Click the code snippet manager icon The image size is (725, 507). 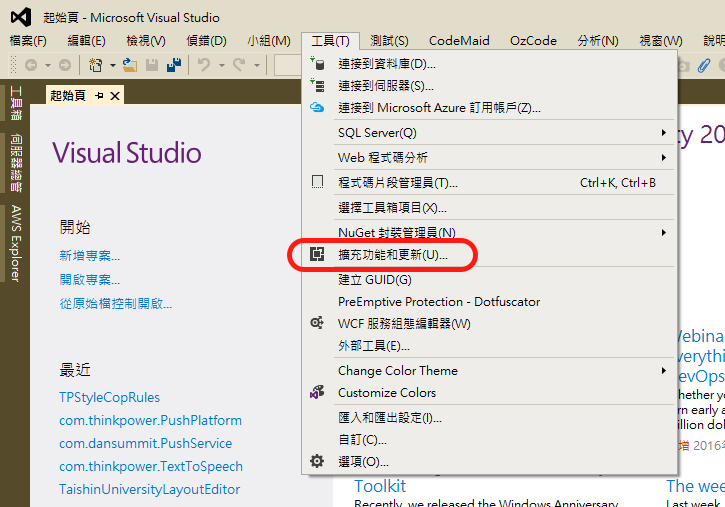pos(318,182)
